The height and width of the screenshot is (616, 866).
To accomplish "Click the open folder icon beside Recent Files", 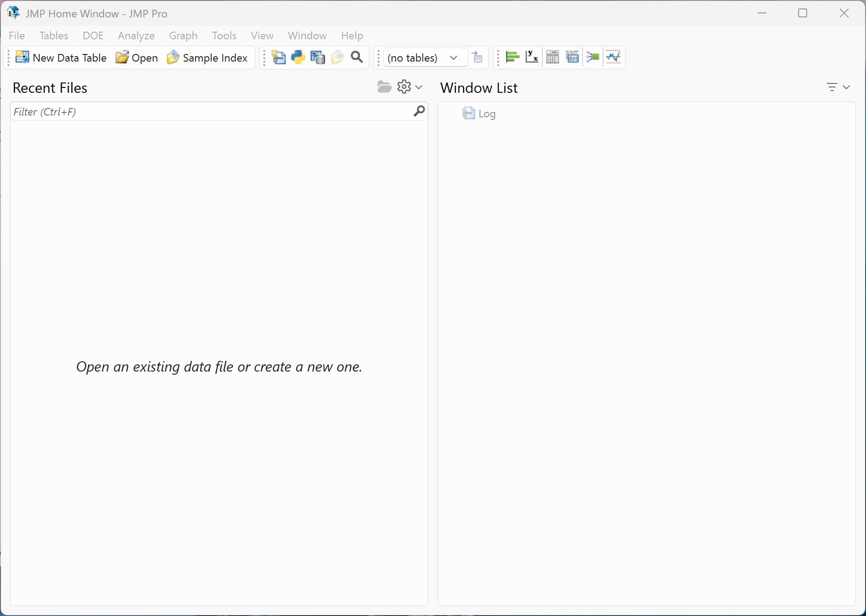I will [384, 87].
